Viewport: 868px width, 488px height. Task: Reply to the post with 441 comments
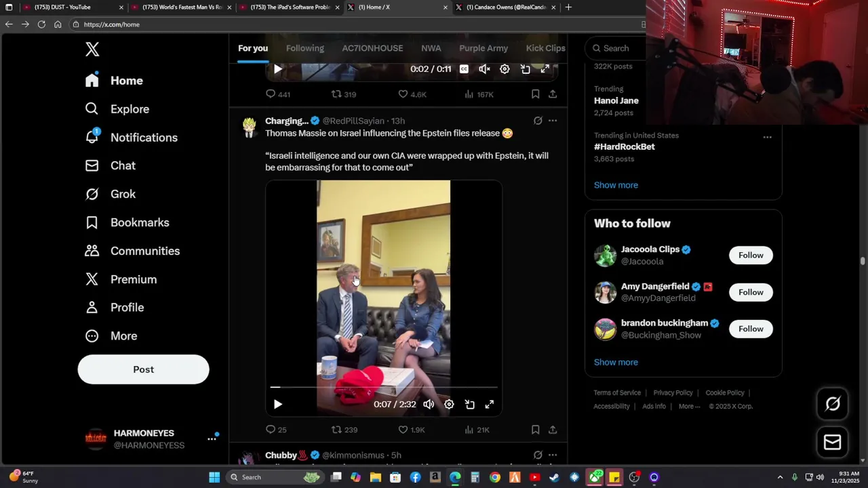coord(277,94)
